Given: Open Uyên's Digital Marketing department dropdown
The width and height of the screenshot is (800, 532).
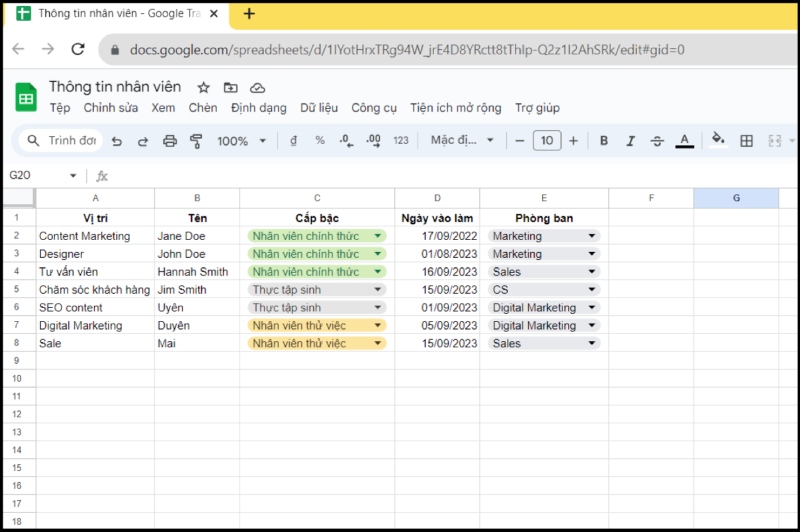Looking at the screenshot, I should point(592,308).
